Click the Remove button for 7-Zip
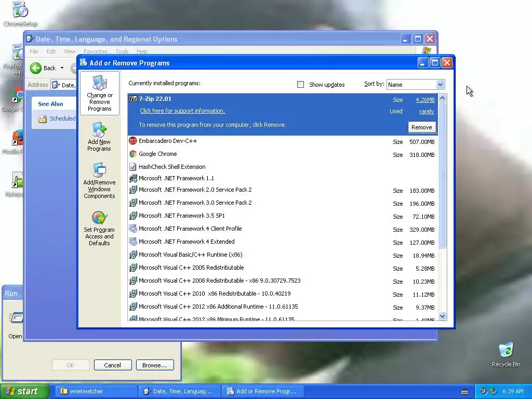 coord(422,127)
